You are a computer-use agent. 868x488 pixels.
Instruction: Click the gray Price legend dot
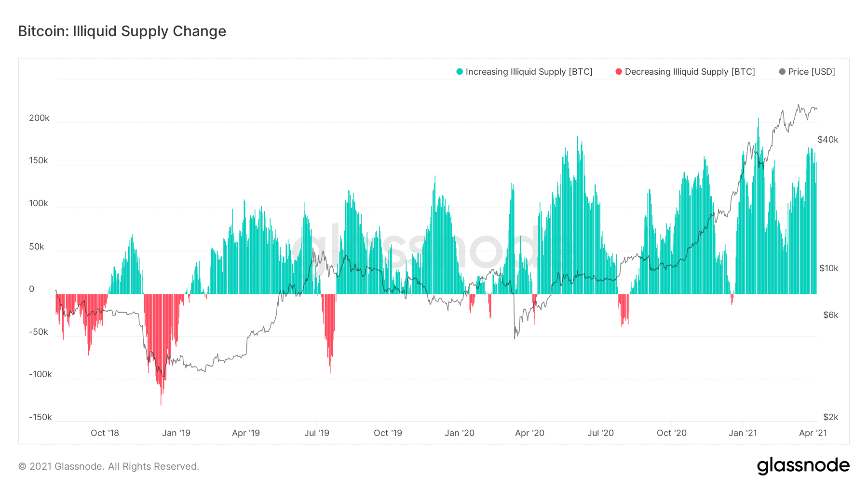point(782,72)
